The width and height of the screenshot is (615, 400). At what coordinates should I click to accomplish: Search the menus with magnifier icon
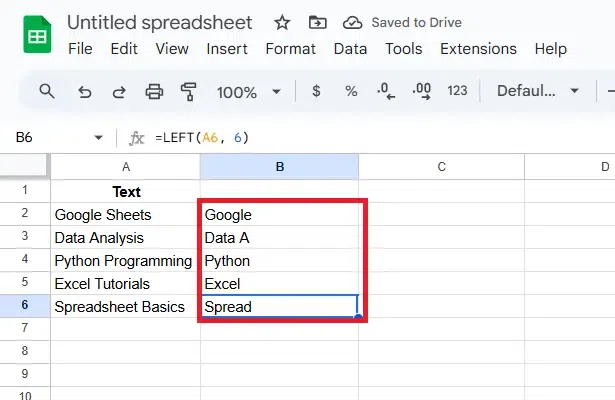(47, 91)
